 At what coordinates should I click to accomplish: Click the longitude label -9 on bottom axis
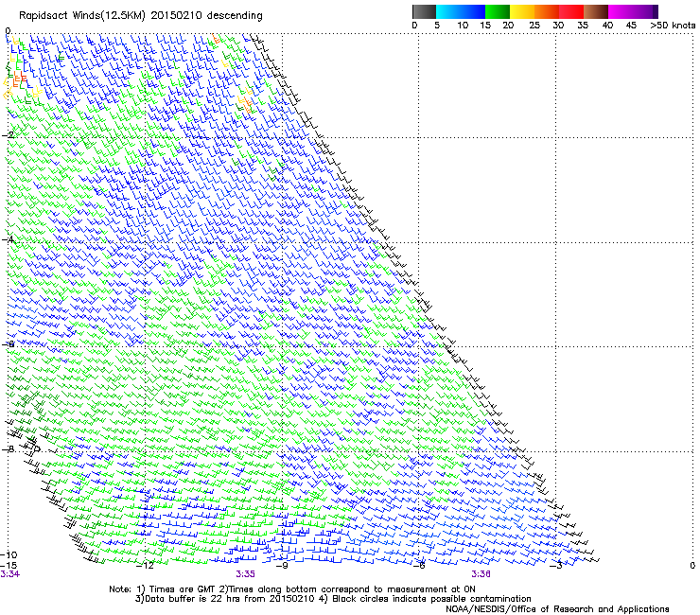282,566
